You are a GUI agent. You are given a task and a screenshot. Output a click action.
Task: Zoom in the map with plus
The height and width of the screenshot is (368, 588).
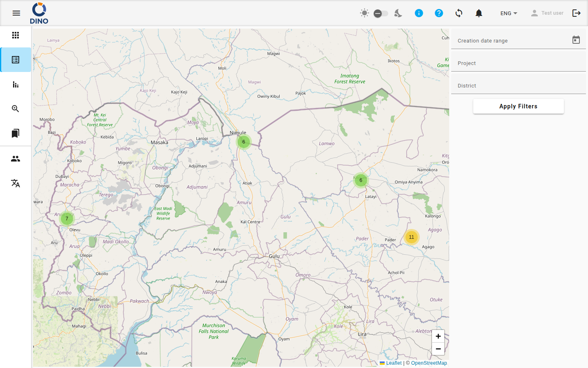(438, 336)
